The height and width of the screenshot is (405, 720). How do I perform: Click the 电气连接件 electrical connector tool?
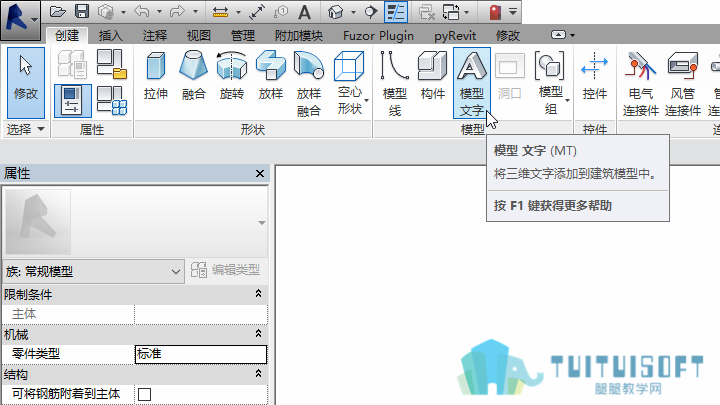641,84
